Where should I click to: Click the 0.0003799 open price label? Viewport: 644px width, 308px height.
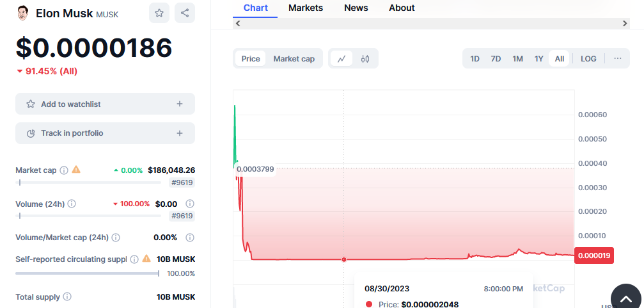(255, 168)
